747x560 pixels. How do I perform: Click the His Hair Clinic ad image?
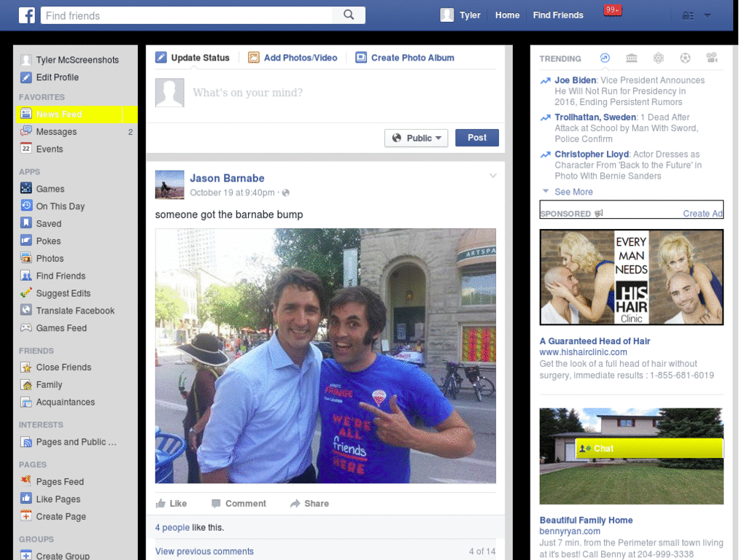pos(631,277)
